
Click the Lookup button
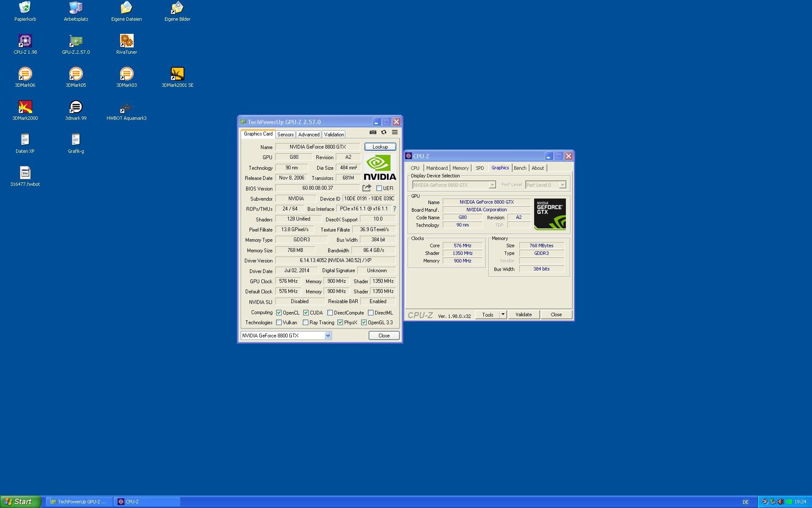[380, 147]
